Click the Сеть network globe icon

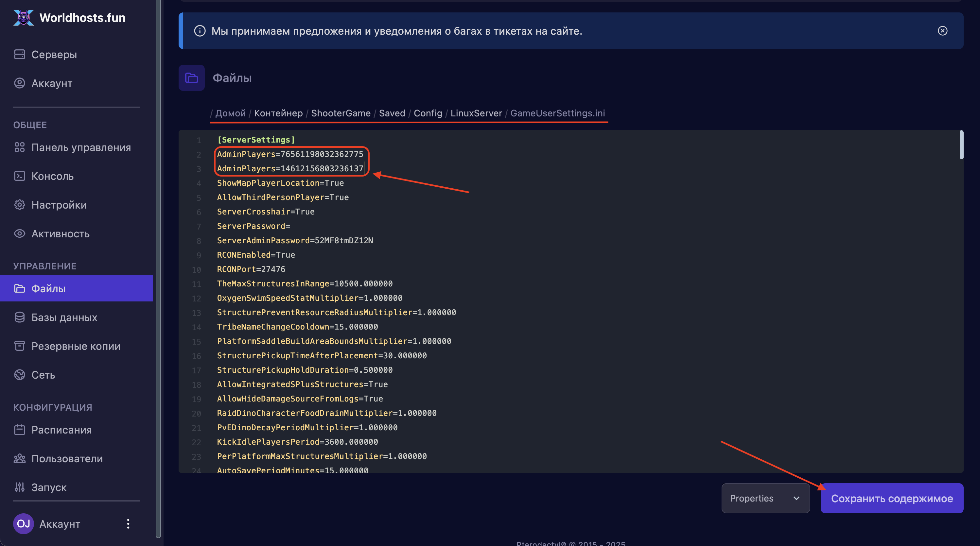pos(19,375)
